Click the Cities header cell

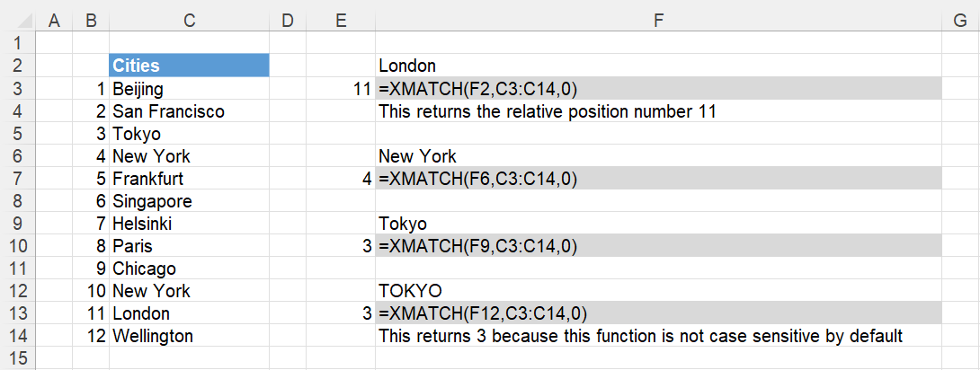[x=190, y=66]
